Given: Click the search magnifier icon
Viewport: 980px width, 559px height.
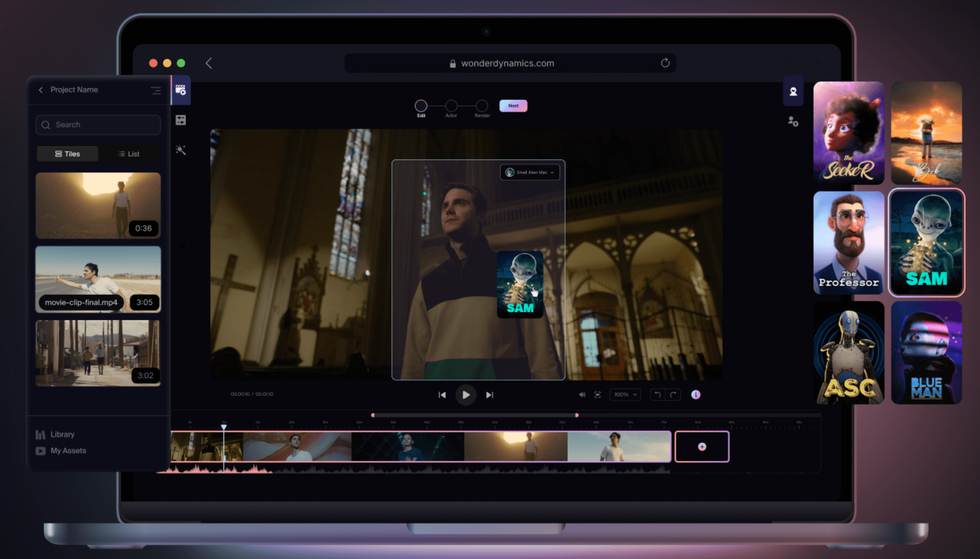Looking at the screenshot, I should click(46, 125).
